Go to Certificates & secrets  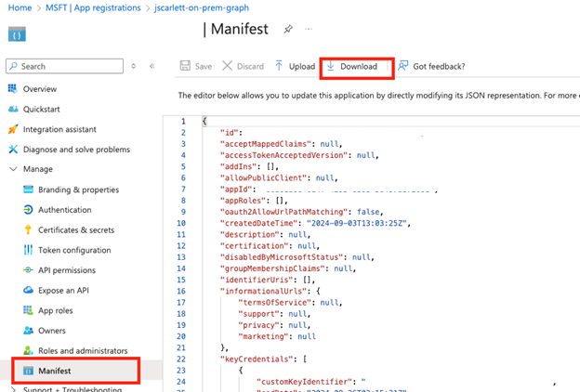[x=75, y=230]
